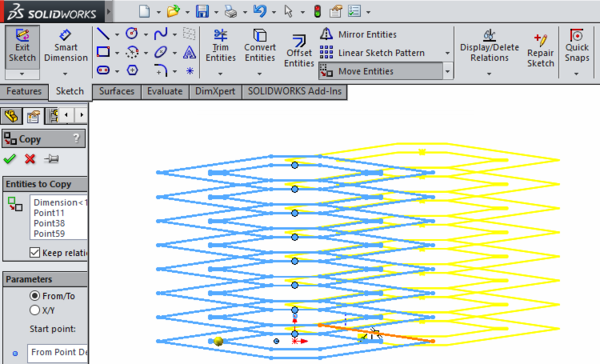Click the Open file icon
Image resolution: width=600 pixels, height=364 pixels.
click(x=173, y=11)
